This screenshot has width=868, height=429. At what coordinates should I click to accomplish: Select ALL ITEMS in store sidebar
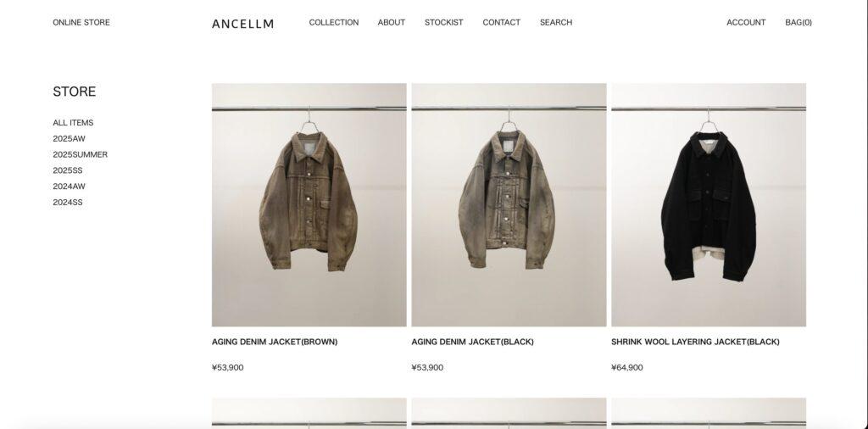(x=73, y=123)
